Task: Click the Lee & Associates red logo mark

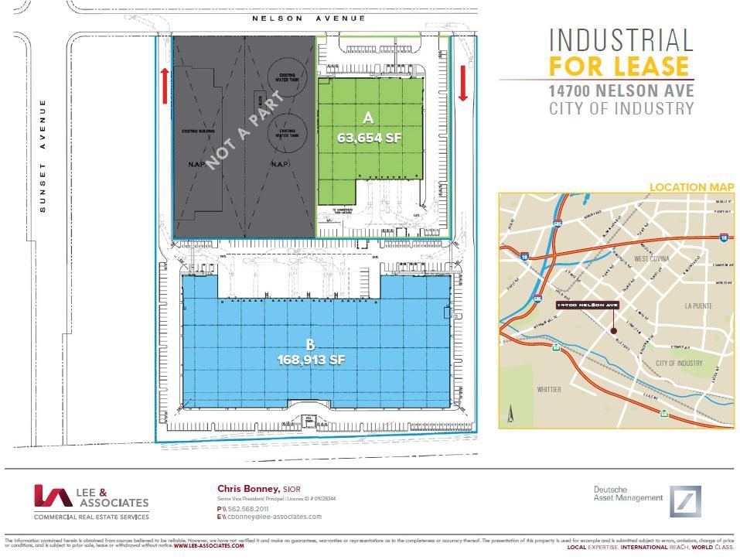Action: point(53,496)
